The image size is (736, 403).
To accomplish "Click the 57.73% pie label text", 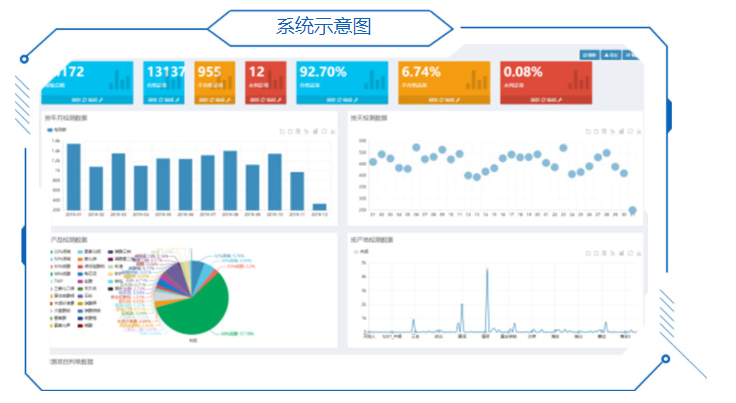I will (238, 334).
